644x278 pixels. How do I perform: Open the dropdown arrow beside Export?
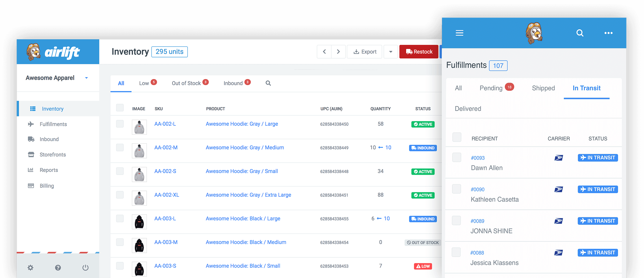tap(390, 52)
